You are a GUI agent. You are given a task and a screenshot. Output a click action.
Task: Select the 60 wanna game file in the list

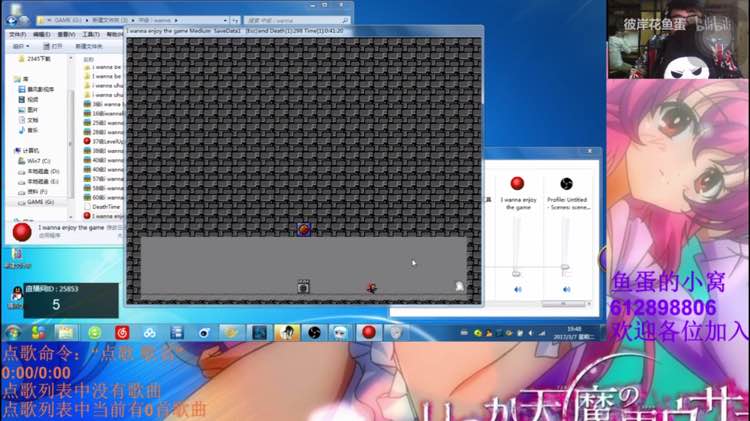click(x=103, y=197)
